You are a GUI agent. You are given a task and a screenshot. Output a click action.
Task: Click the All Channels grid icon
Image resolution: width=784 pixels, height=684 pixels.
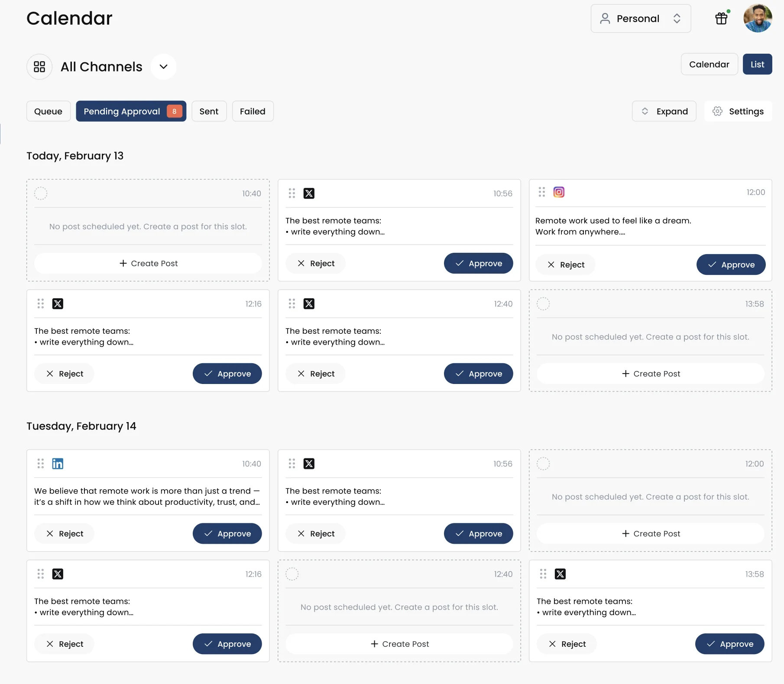(x=39, y=67)
